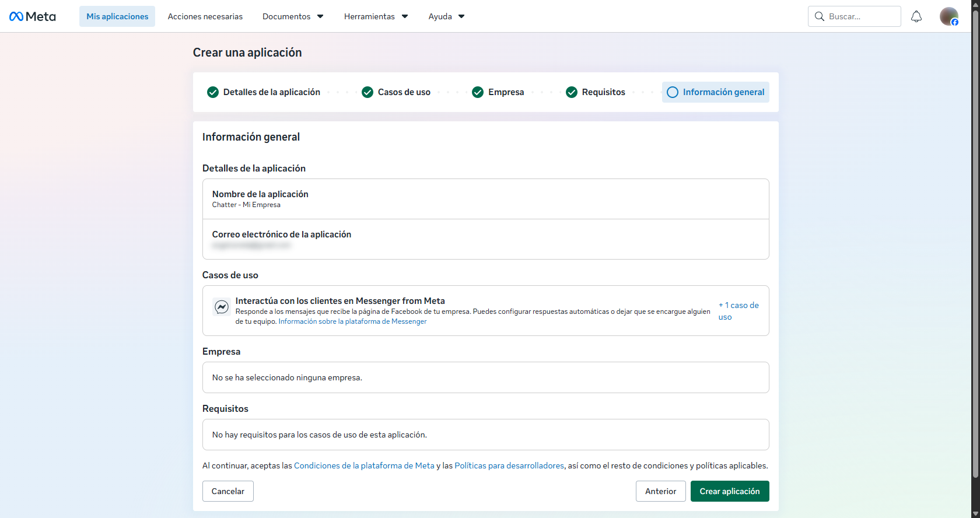This screenshot has width=980, height=518.
Task: Click the Crear aplicación button
Action: (730, 491)
